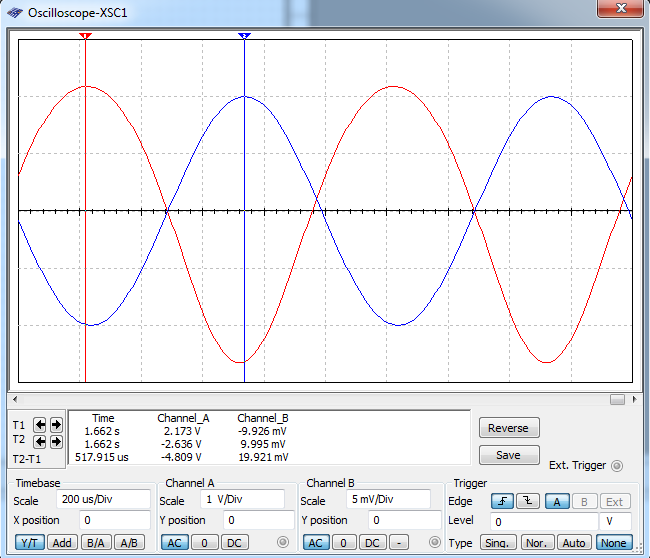
Task: Move cursor T2 right with arrow
Action: tap(56, 442)
